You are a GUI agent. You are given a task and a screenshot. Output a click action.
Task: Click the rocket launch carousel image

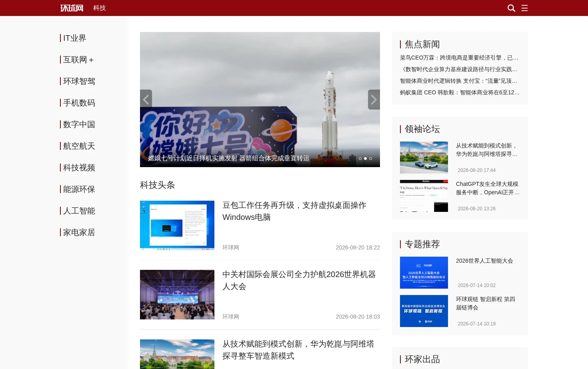click(260, 100)
